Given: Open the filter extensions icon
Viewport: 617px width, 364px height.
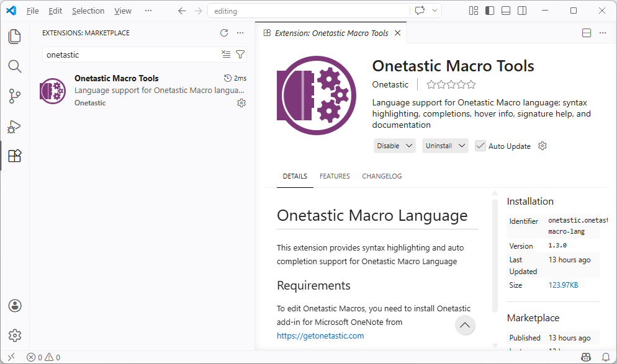Looking at the screenshot, I should pyautogui.click(x=240, y=55).
